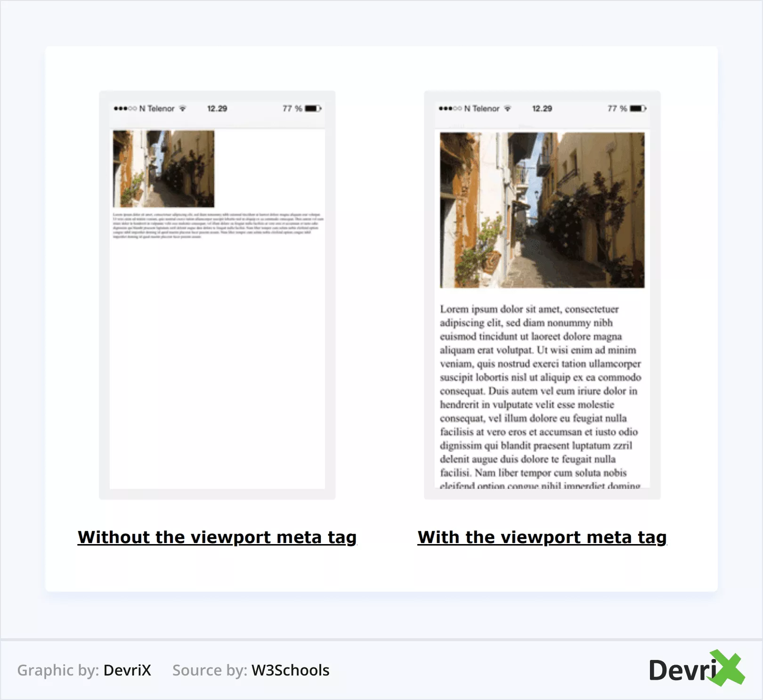Click the battery icon in right phone status bar

pos(638,108)
